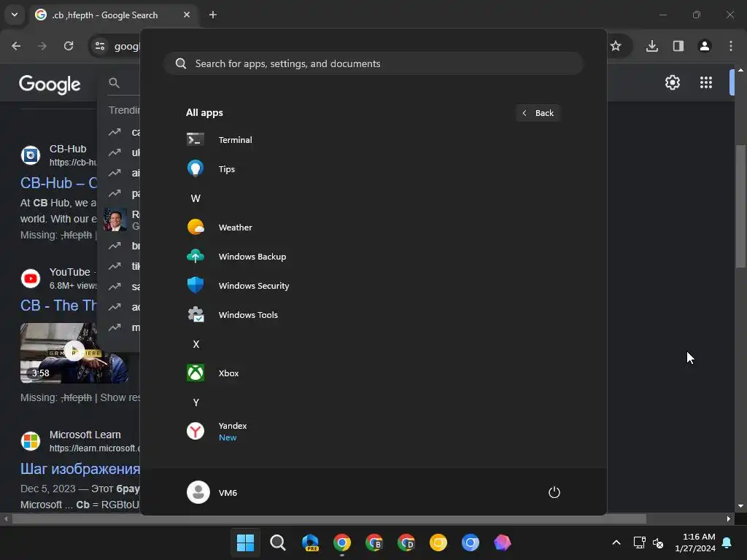Select the Google Search tab

click(x=112, y=15)
